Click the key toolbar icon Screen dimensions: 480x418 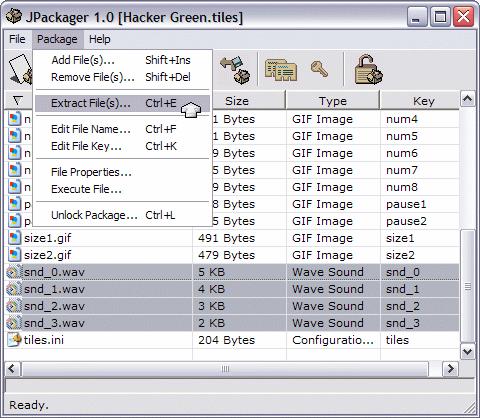pyautogui.click(x=319, y=69)
